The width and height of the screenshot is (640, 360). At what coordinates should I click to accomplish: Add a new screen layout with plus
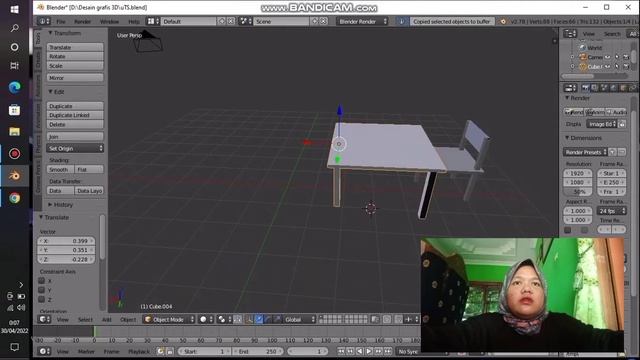pyautogui.click(x=222, y=21)
